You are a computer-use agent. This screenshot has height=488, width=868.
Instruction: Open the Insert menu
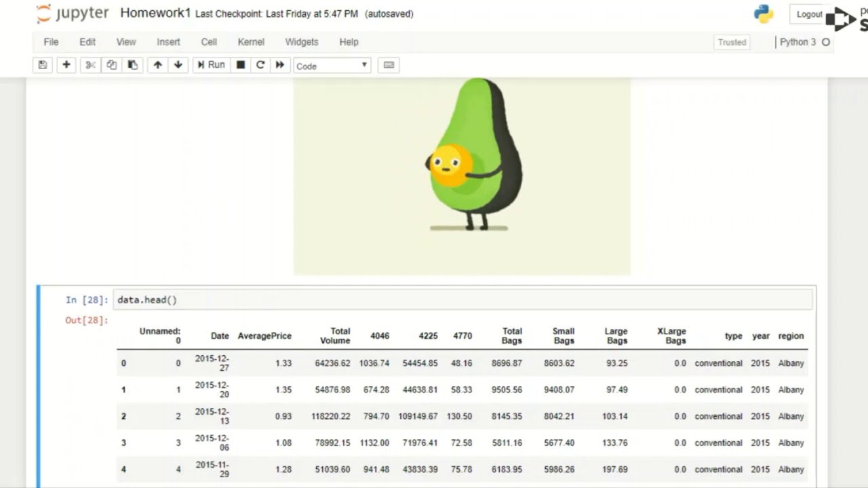click(x=168, y=42)
